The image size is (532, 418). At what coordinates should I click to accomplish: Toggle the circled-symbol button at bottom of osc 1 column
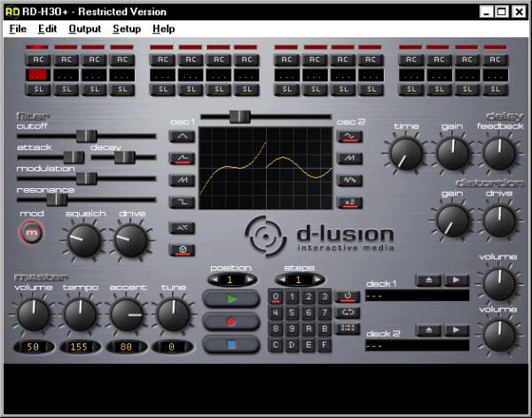(182, 250)
